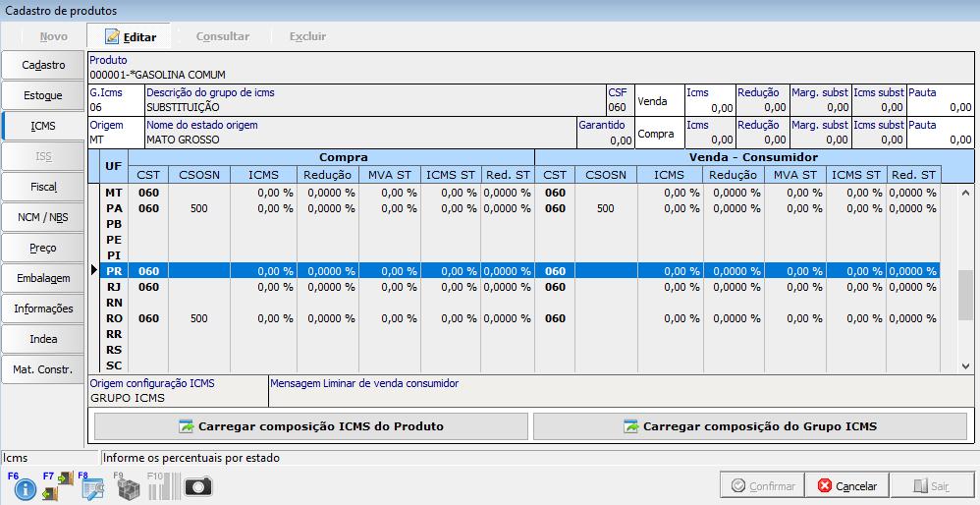Click the F7 door arrows icon

click(x=59, y=486)
